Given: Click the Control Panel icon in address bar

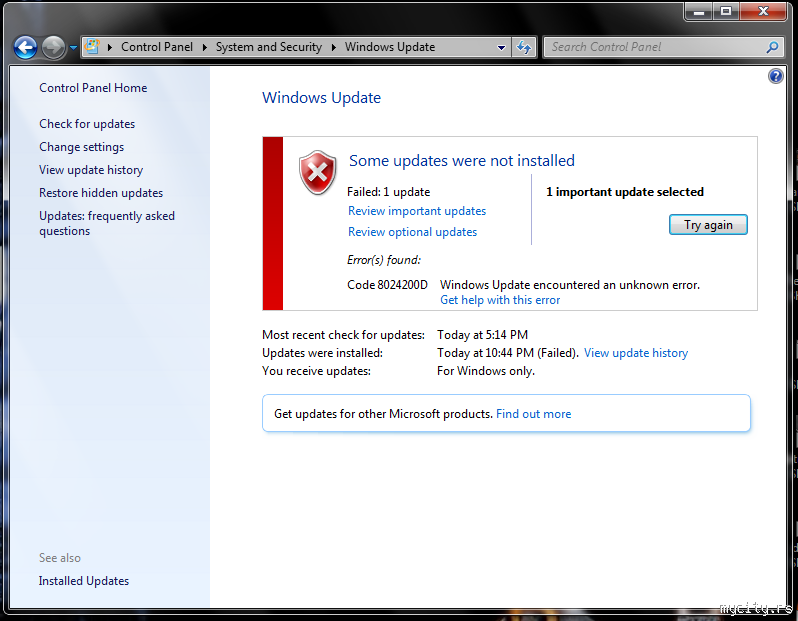Looking at the screenshot, I should [92, 47].
